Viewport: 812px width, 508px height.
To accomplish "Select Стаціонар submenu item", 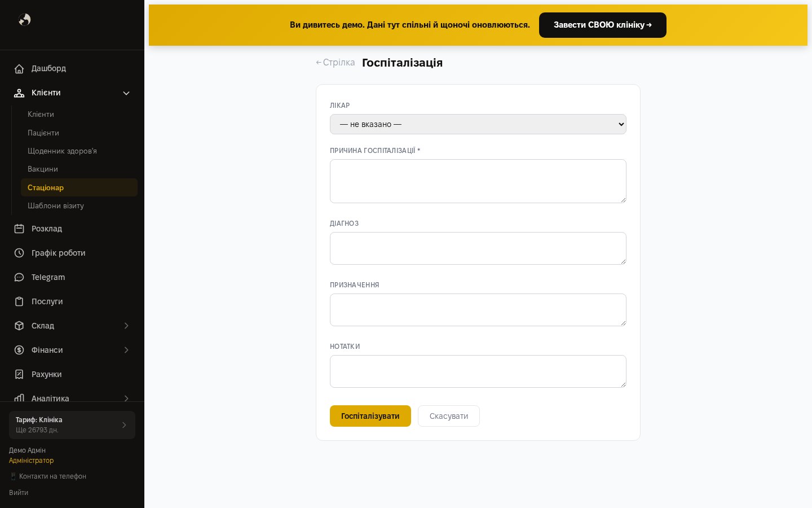I will 79,187.
